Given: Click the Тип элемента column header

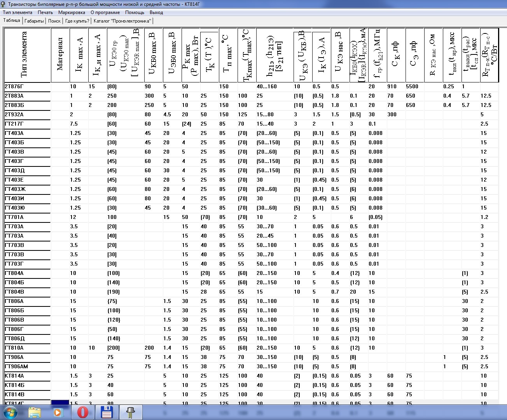Looking at the screenshot, I should tap(28, 55).
